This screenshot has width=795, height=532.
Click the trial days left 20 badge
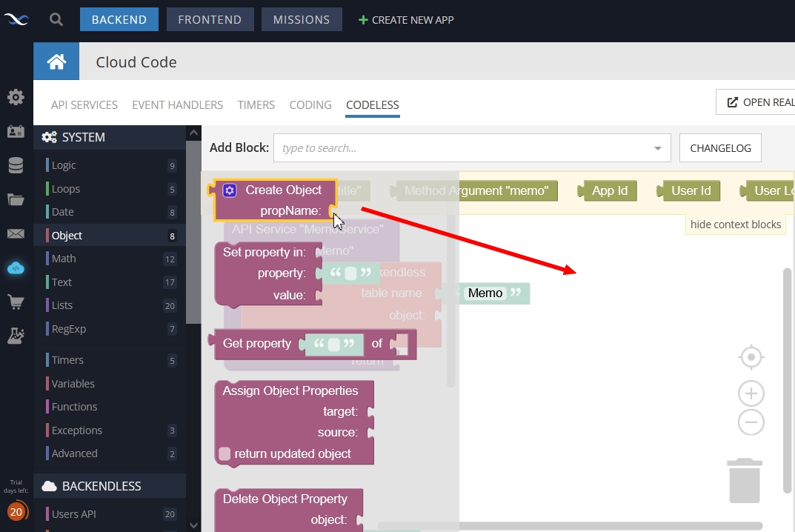16,512
